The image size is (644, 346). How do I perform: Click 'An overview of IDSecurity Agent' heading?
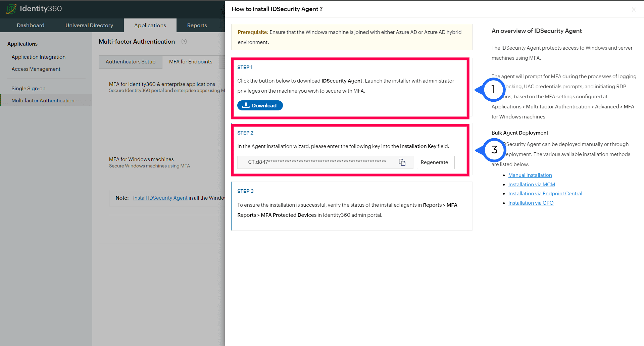537,31
